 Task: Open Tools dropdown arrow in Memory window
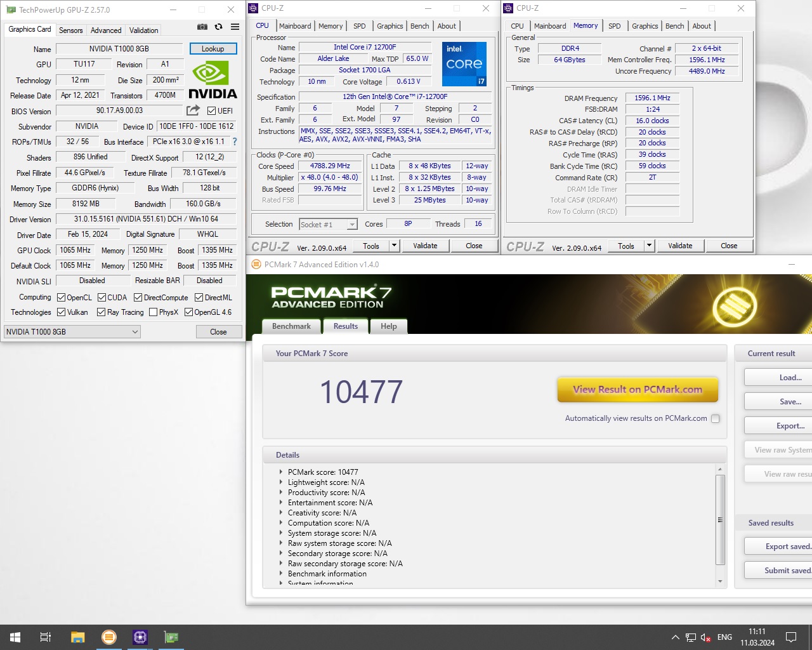tap(649, 246)
